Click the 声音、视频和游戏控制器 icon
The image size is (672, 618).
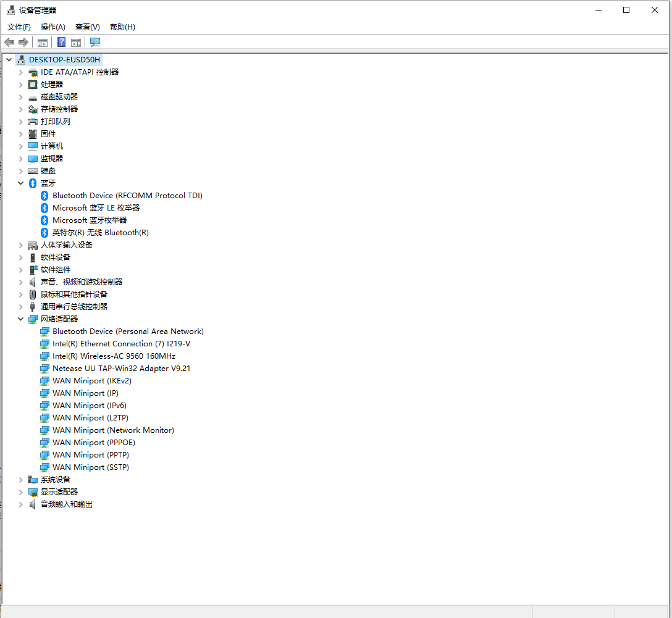click(33, 282)
